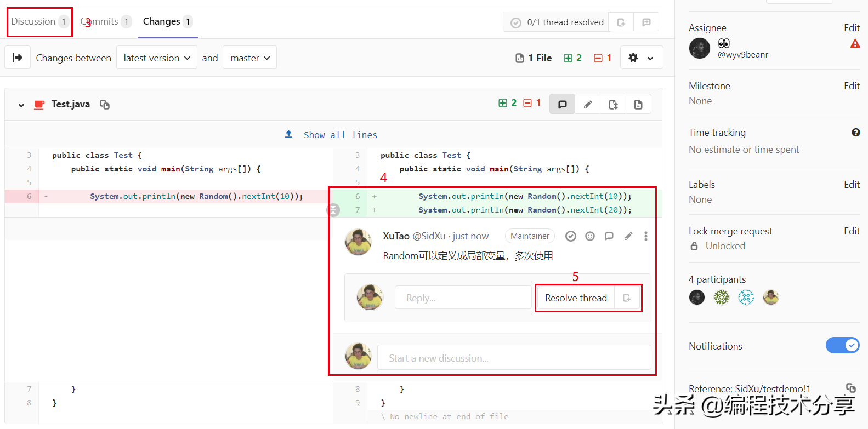Open the latest version dropdown

pos(157,58)
